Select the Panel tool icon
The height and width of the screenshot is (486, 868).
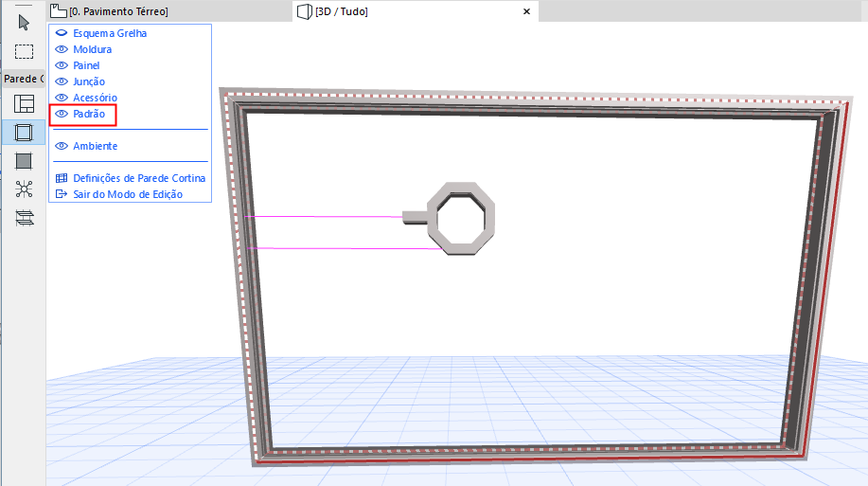24,161
